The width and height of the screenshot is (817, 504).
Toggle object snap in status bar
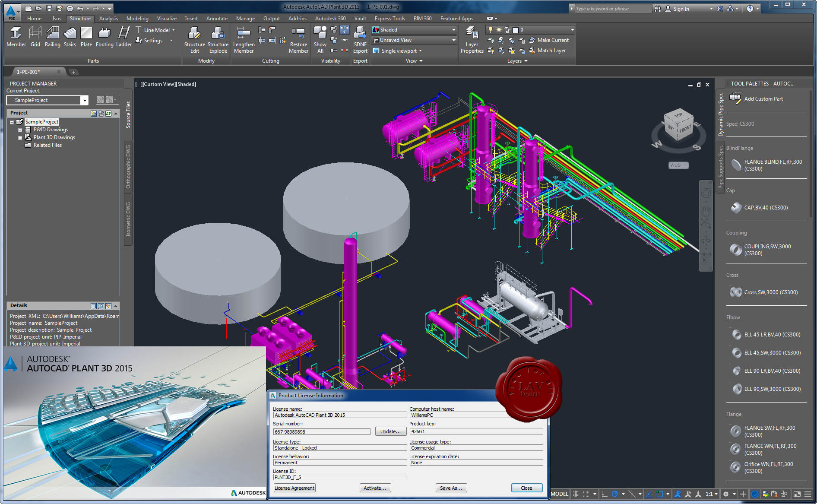pos(659,494)
